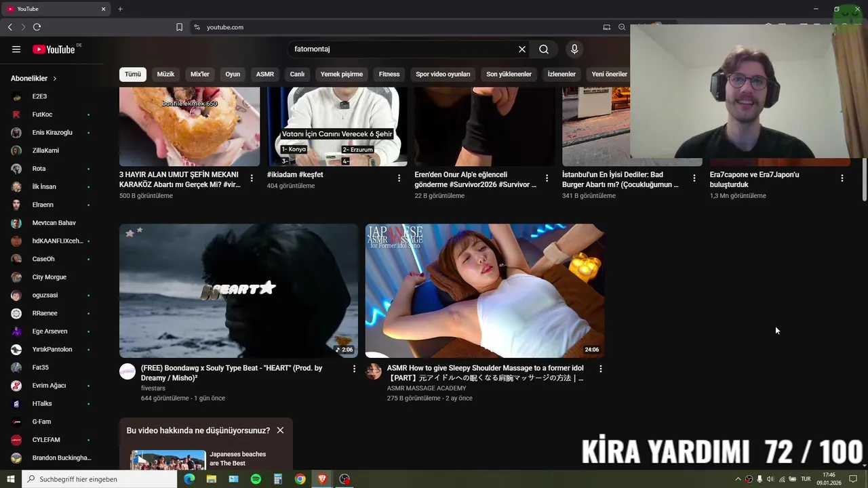Reload the page with the browser refresh icon
The width and height of the screenshot is (868, 488).
[x=37, y=27]
